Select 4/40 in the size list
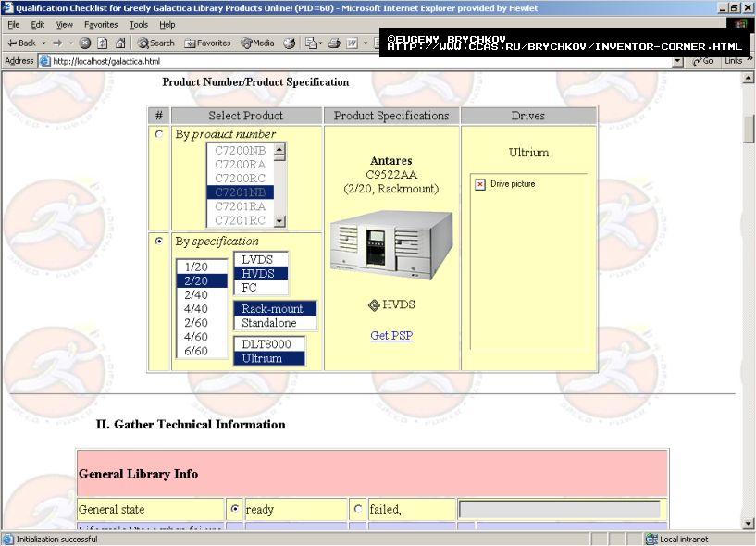Viewport: 756px width, 546px height. (202, 309)
